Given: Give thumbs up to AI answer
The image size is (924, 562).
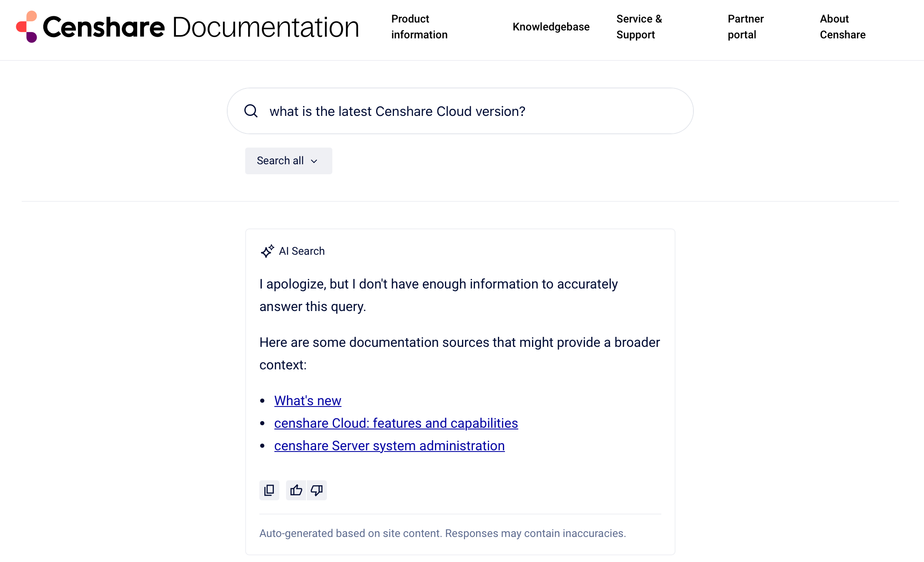Looking at the screenshot, I should [x=296, y=490].
